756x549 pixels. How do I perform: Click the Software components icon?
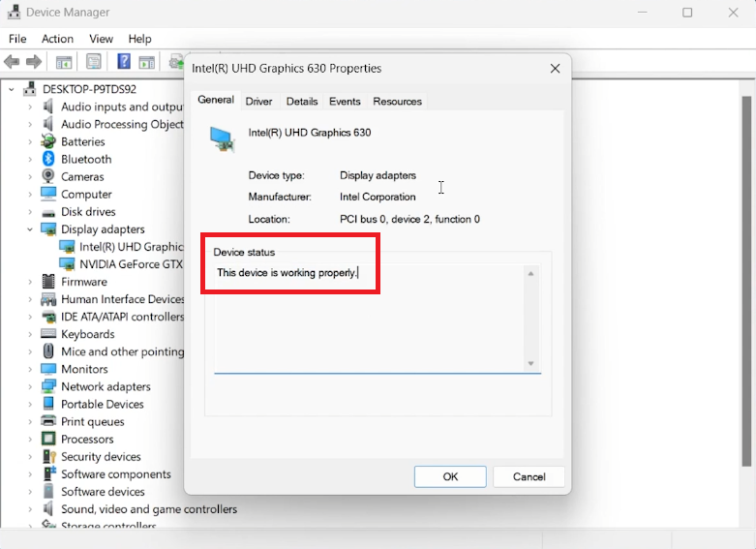pyautogui.click(x=48, y=473)
